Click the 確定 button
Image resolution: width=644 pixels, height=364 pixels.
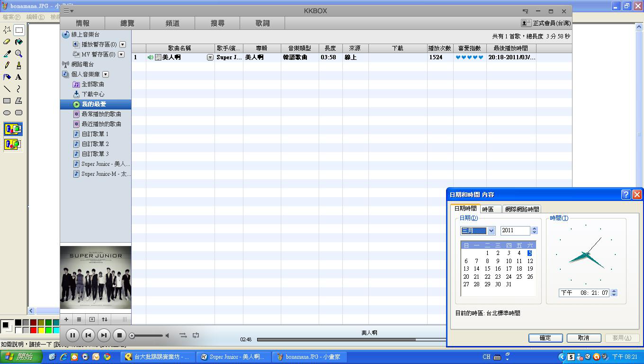tap(545, 338)
